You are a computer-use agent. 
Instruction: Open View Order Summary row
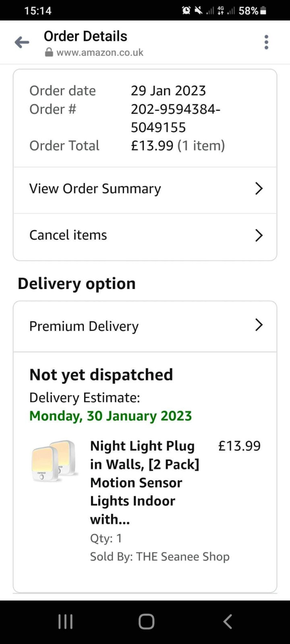click(x=95, y=188)
